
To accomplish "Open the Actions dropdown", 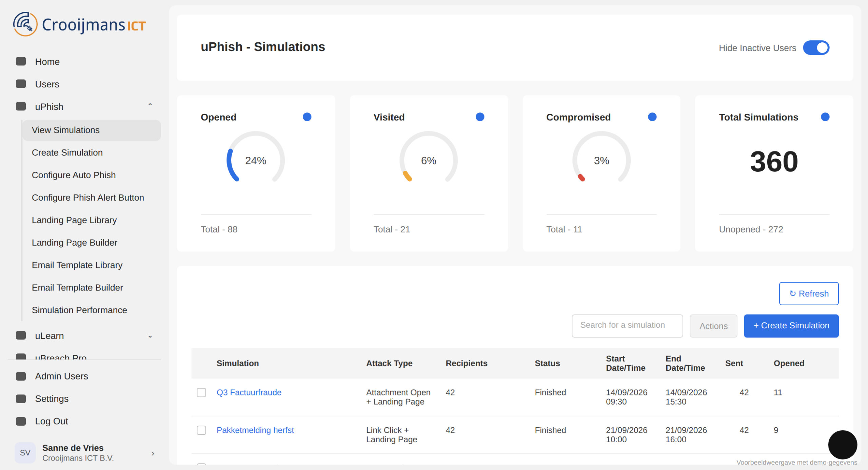I will (713, 326).
